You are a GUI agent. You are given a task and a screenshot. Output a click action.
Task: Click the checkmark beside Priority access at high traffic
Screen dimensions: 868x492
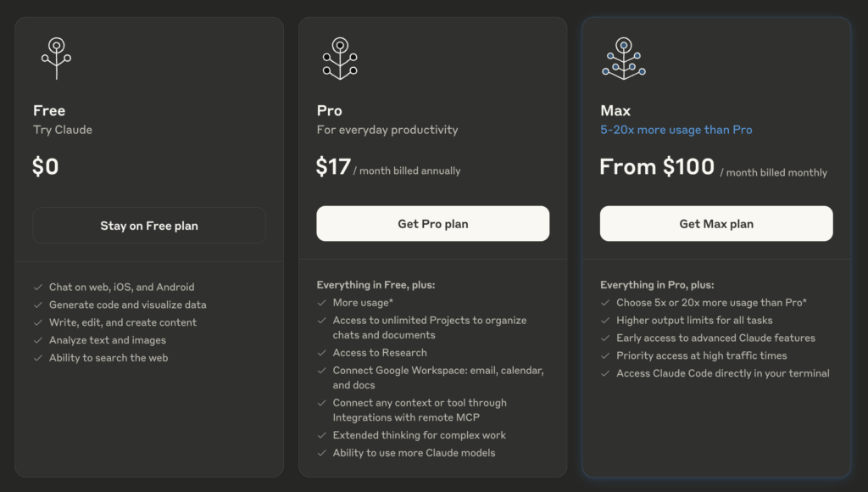click(605, 355)
